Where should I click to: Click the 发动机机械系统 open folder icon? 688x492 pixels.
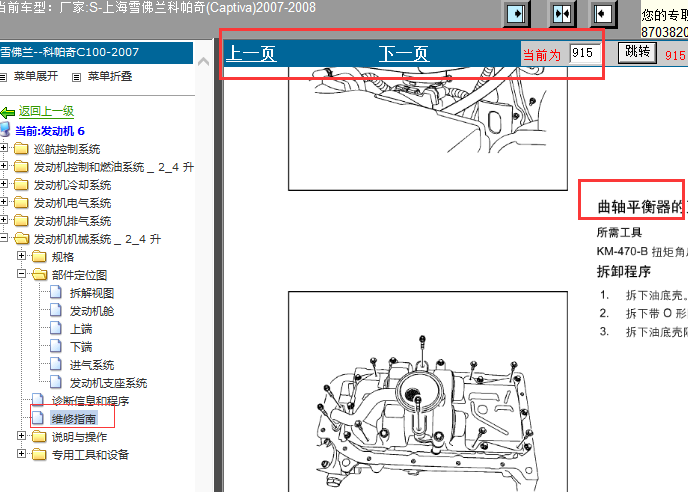(21, 238)
